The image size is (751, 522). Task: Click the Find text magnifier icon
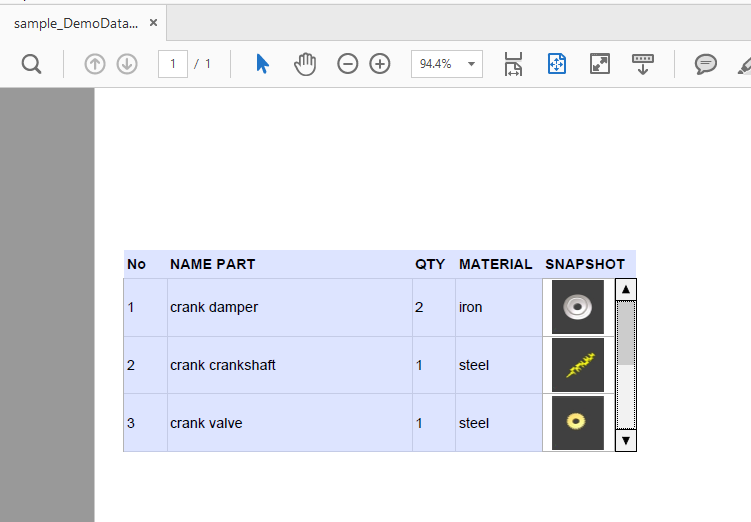click(32, 64)
